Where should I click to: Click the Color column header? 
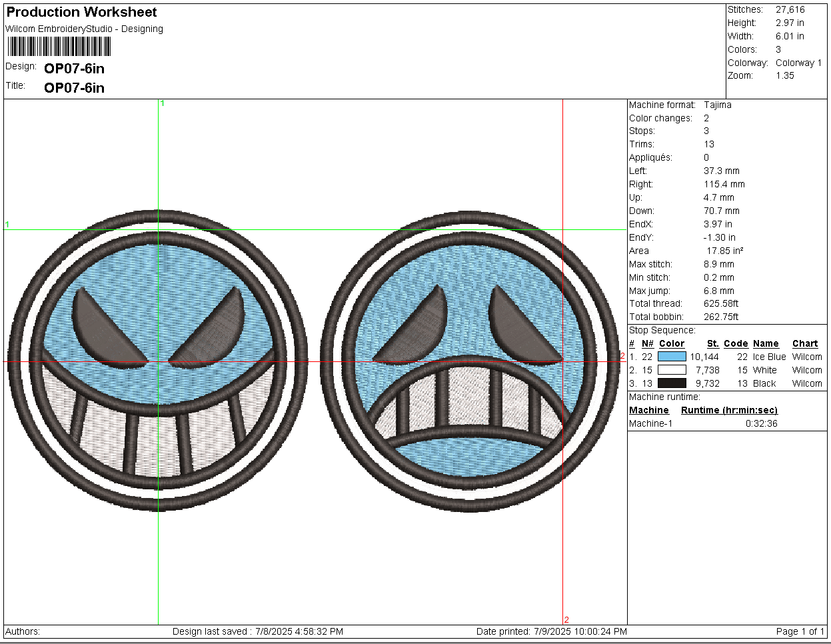[672, 343]
